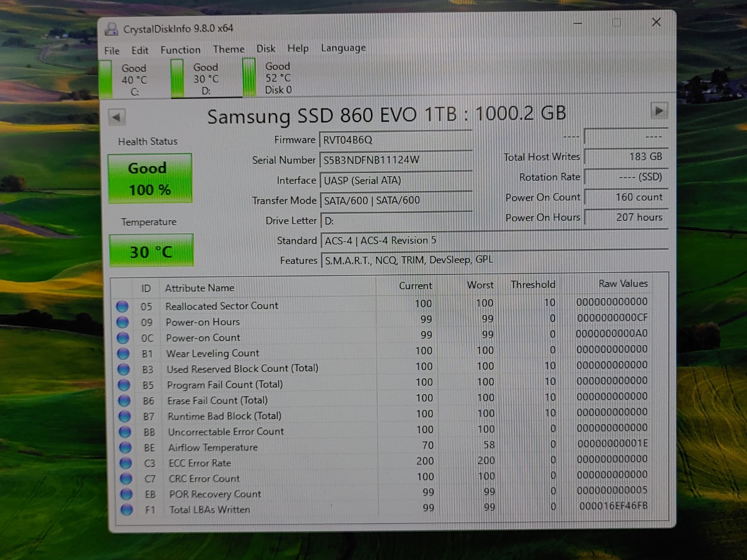747x560 pixels.
Task: Click raw value 00000000001E
Action: click(x=613, y=443)
